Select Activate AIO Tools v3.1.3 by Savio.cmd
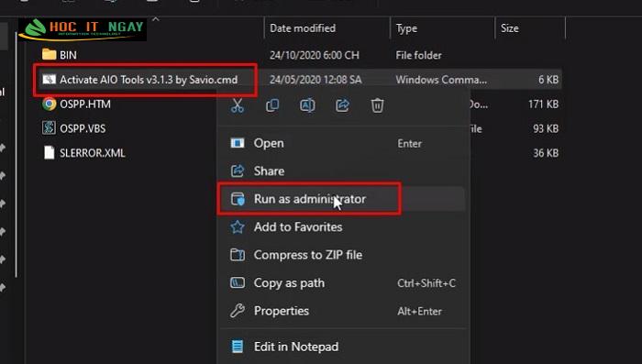642x364 pixels. (149, 80)
